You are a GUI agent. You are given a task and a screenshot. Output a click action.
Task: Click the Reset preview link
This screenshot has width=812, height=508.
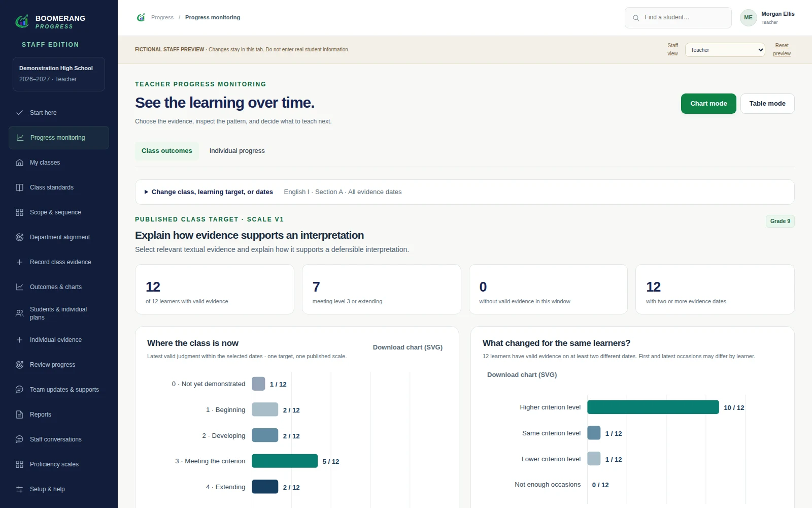pyautogui.click(x=782, y=49)
